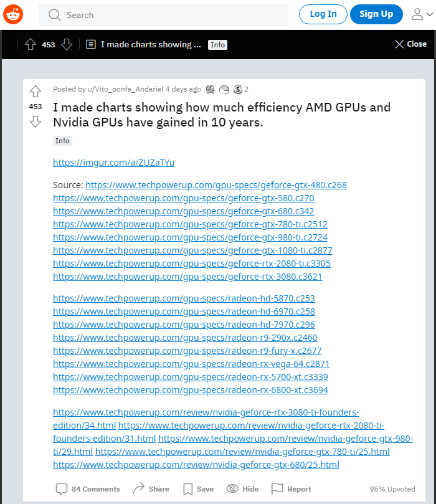Downvote the post beside the title
Viewport: 436px width, 504px height.
(x=36, y=122)
